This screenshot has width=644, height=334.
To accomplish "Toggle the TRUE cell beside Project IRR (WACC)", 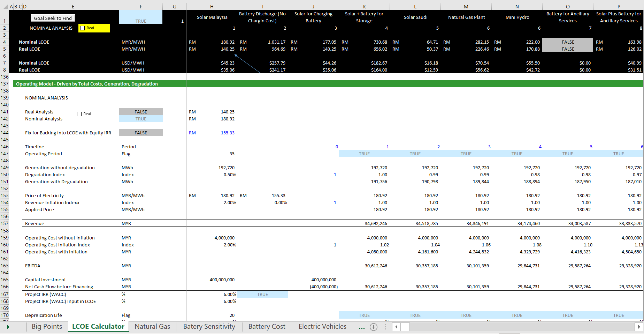I will tap(262, 294).
